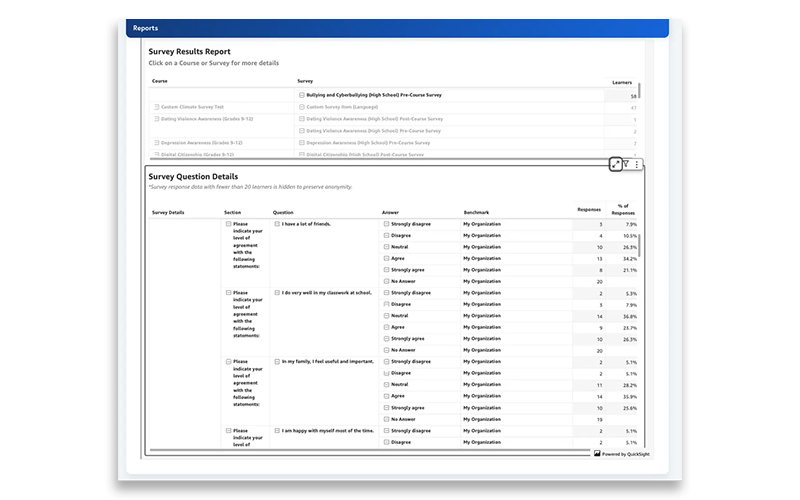
Task: Click the Responses column header
Action: (x=589, y=210)
